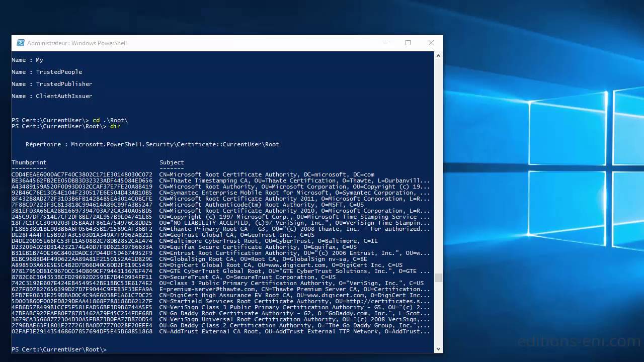This screenshot has width=644, height=362.
Task: Click the 'Thumbprint' column header
Action: point(29,162)
